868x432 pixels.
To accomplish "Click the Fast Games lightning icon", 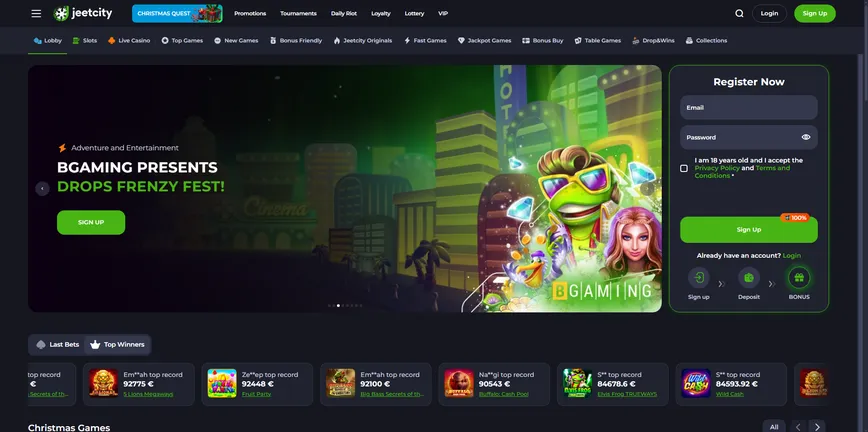I will tap(407, 40).
